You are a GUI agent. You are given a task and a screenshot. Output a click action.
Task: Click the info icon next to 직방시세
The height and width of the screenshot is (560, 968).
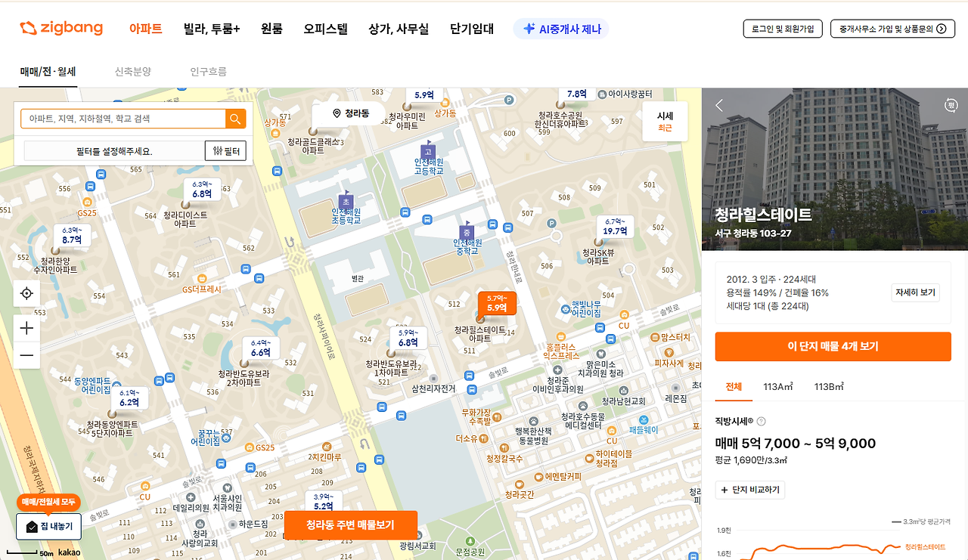tap(762, 421)
